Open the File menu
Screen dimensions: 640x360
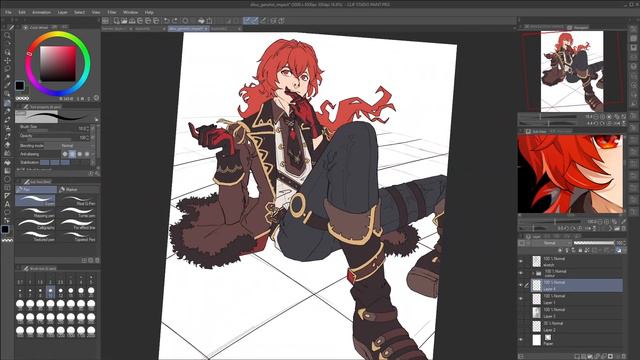[8, 12]
